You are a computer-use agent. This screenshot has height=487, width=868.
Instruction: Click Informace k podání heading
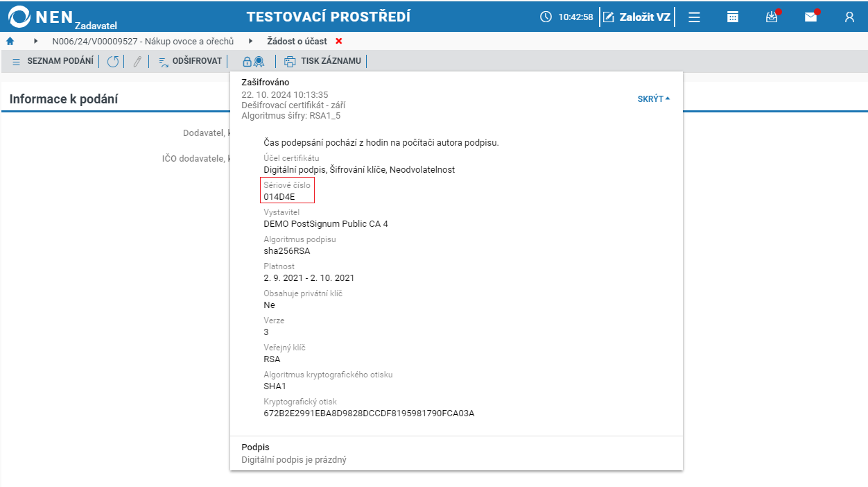(64, 99)
